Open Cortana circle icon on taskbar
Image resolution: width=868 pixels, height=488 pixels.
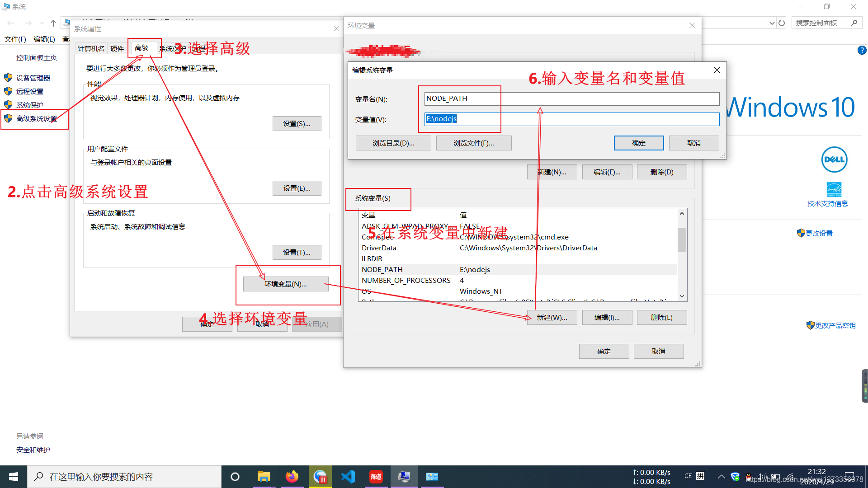coord(235,477)
